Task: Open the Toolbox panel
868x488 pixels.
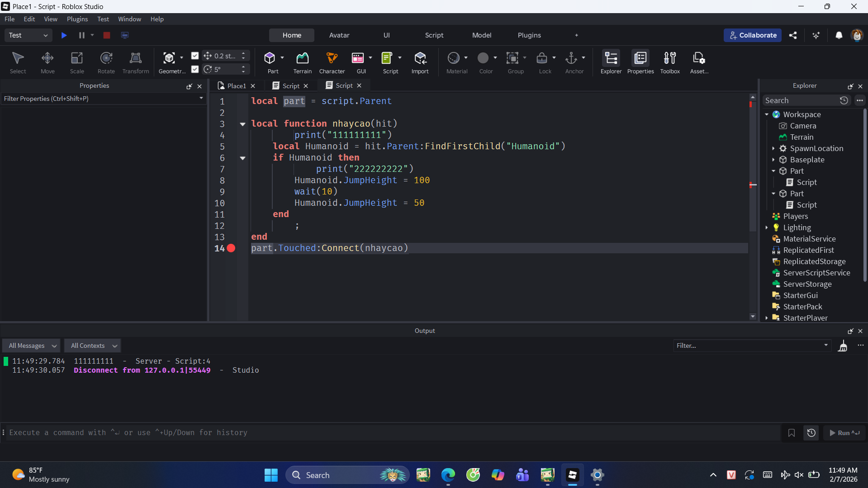Action: coord(669,58)
